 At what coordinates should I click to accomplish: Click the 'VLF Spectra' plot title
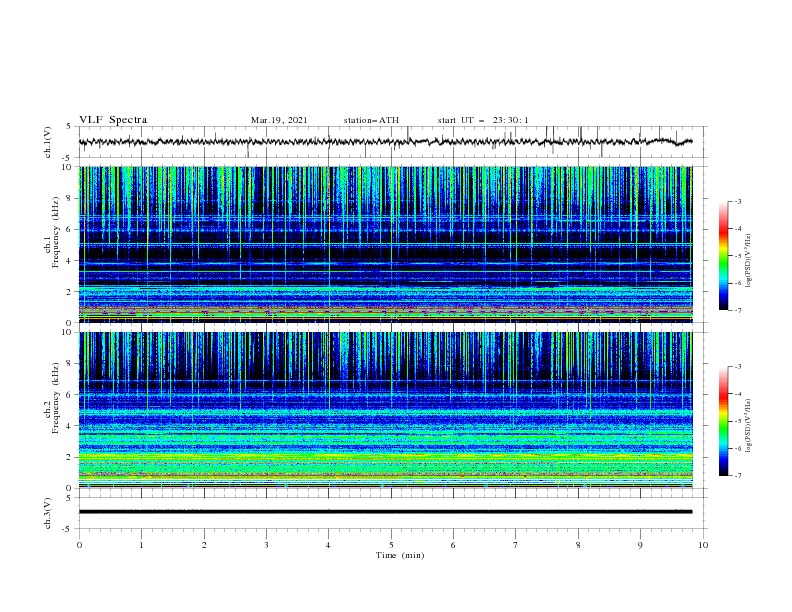coord(113,120)
